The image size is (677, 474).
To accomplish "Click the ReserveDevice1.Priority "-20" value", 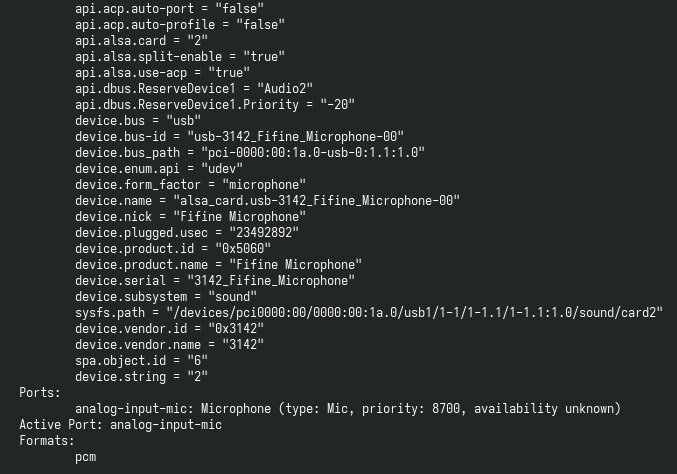I will point(337,104).
